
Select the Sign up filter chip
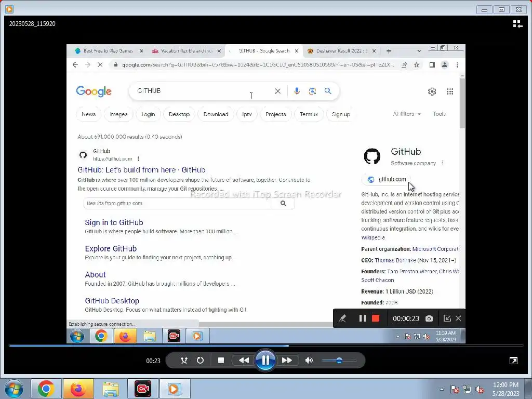tap(341, 114)
